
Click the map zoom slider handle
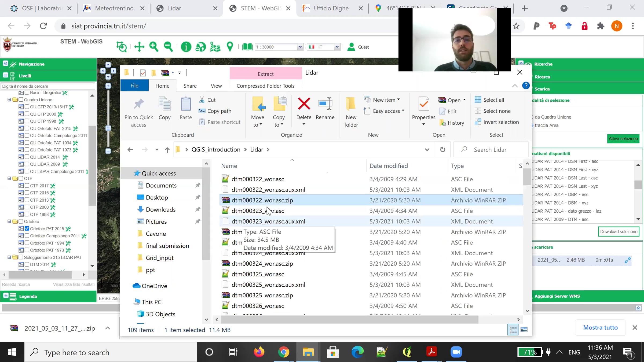click(x=108, y=128)
